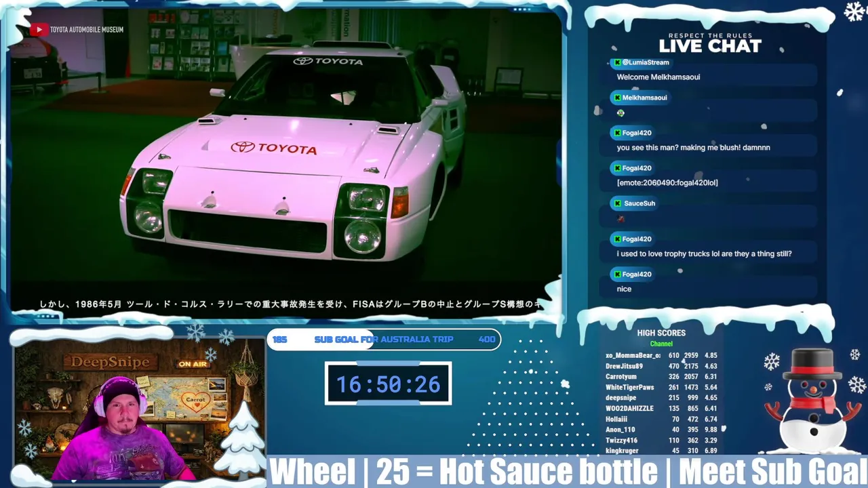Click the 'making me blush' chat message
This screenshot has width=868, height=488.
point(693,148)
